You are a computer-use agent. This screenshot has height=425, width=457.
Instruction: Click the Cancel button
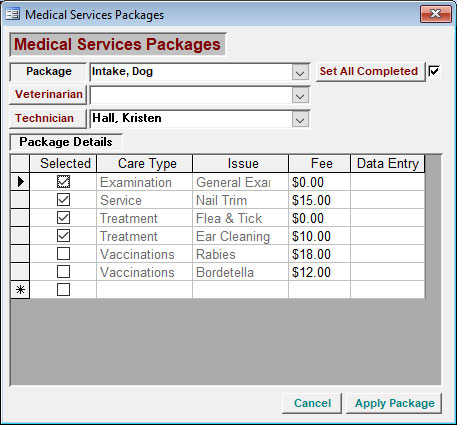[312, 403]
